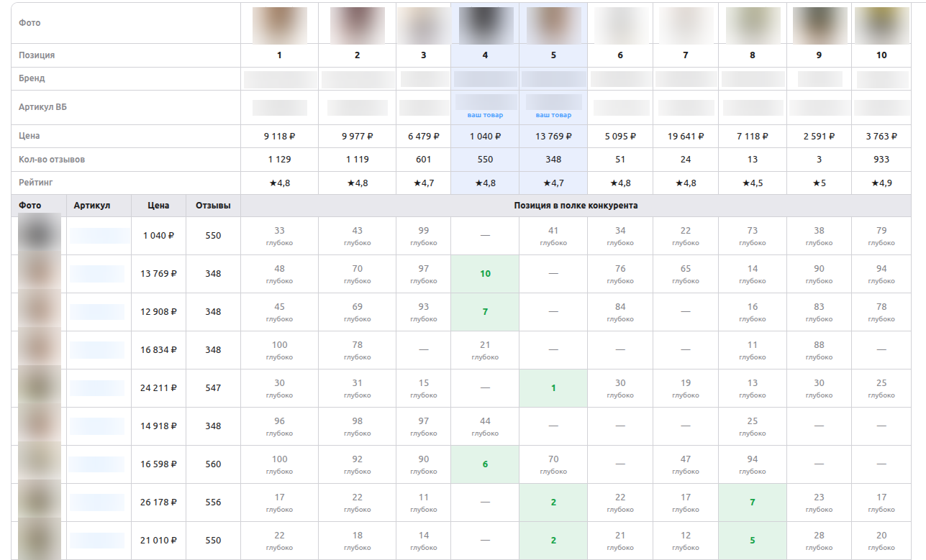The height and width of the screenshot is (560, 926).
Task: Click the "Бренд" row label
Action: click(32, 78)
